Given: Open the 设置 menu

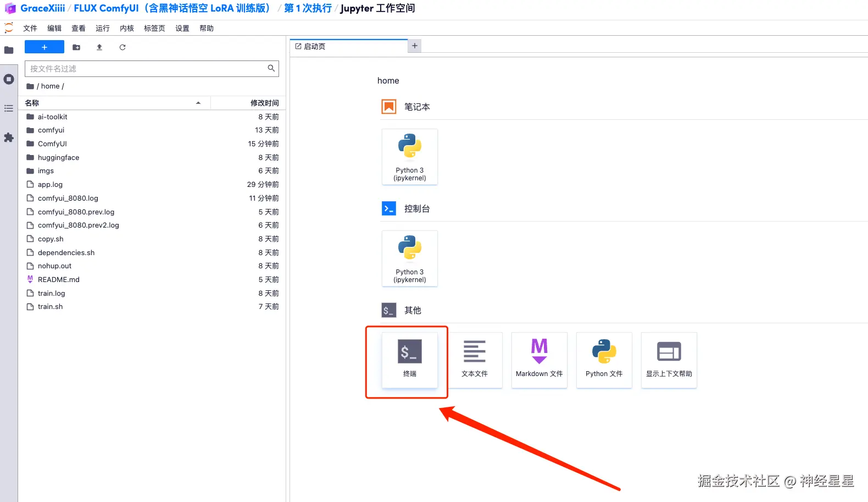Looking at the screenshot, I should coord(182,29).
